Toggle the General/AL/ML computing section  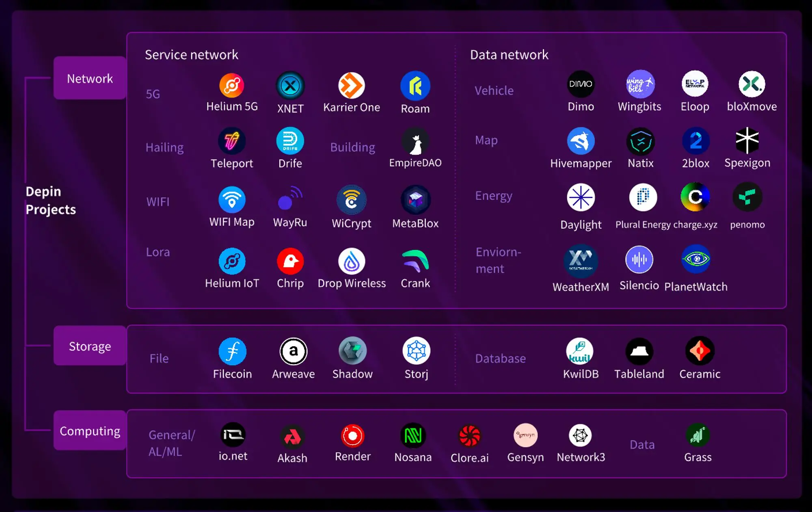(x=171, y=443)
